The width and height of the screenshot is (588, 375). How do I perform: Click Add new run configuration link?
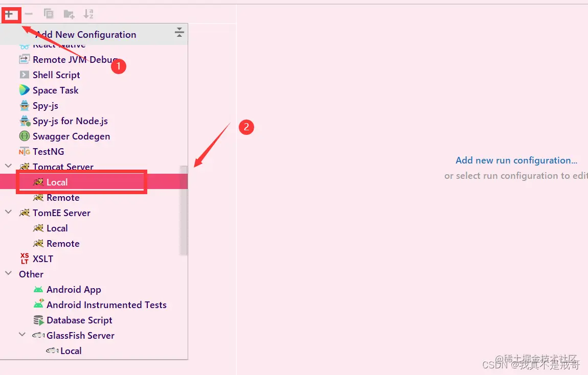(x=516, y=160)
